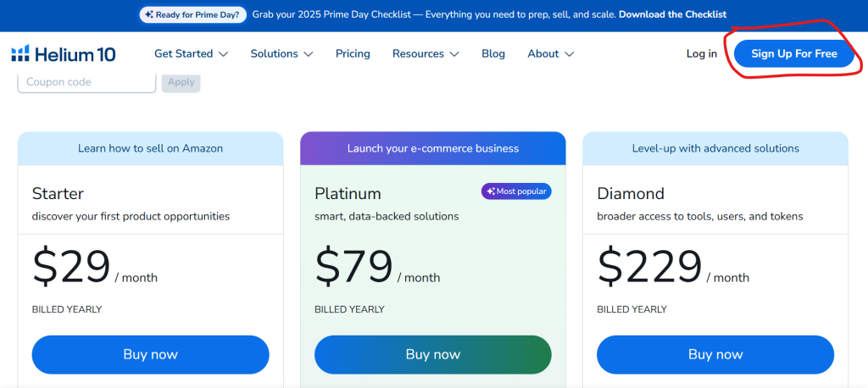Click the Log in link
This screenshot has height=388, width=868.
(x=702, y=53)
